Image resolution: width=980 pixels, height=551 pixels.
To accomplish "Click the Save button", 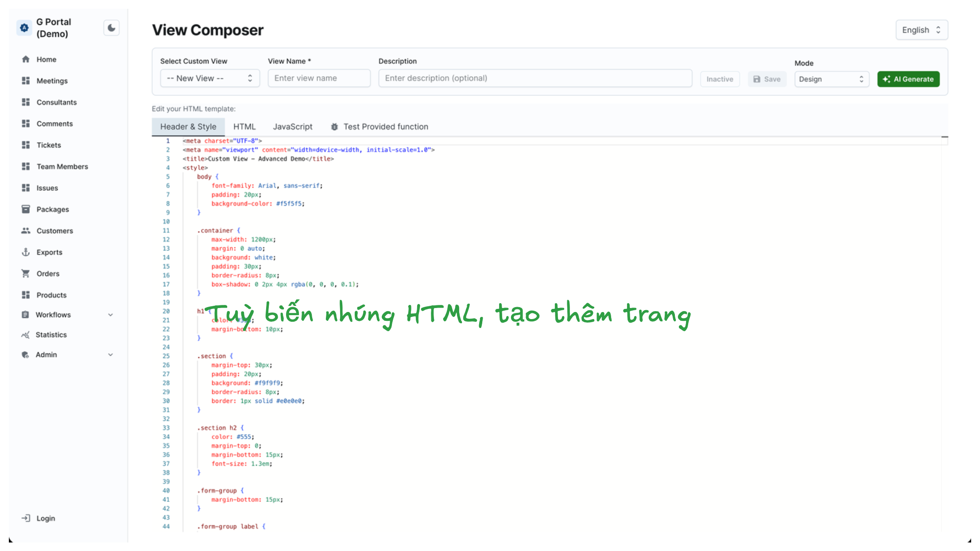I will tap(767, 79).
